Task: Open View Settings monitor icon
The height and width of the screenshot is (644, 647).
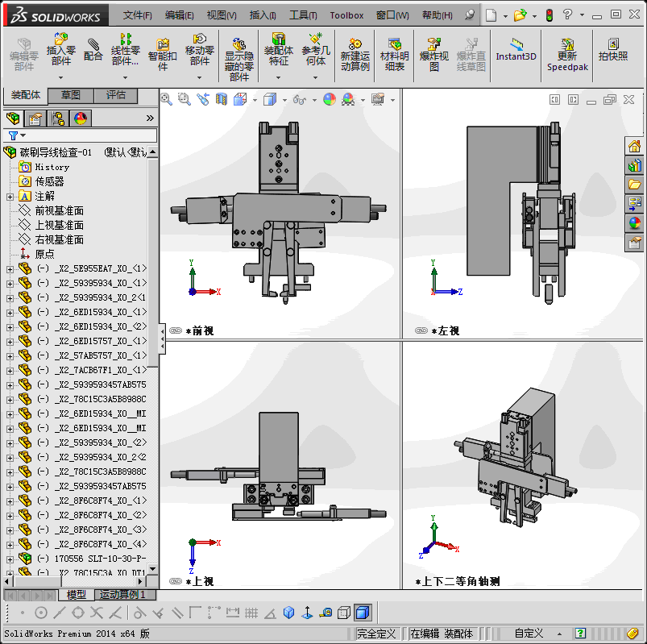Action: (378, 99)
